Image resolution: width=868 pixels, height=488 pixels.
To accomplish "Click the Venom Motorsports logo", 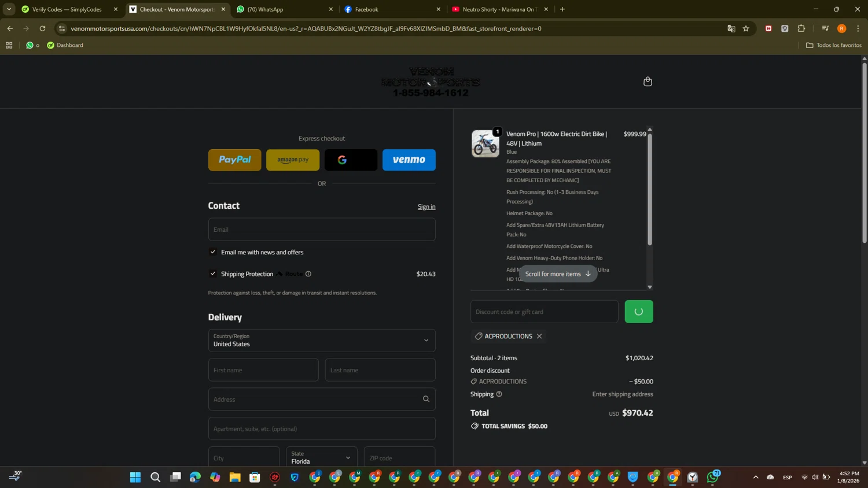I will 431,82.
